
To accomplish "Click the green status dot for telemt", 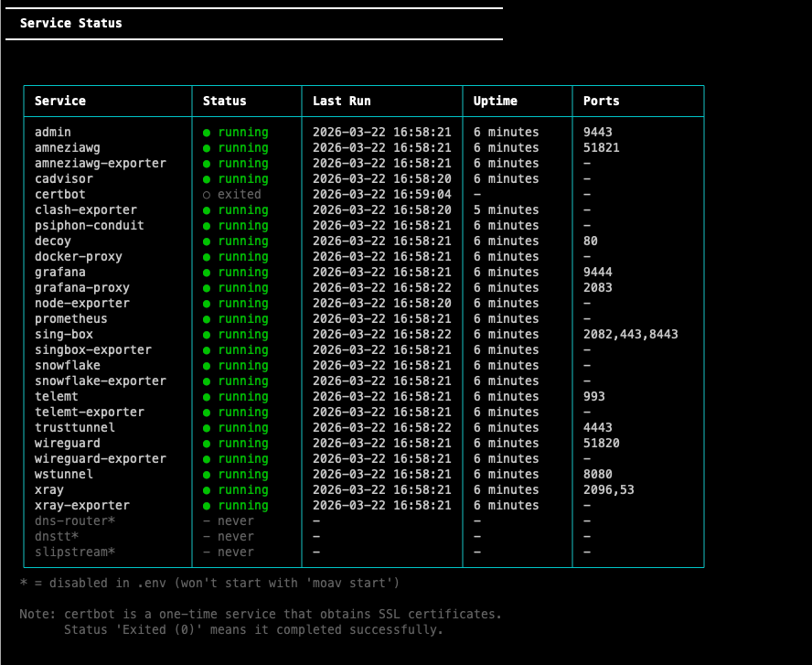I will click(x=207, y=397).
